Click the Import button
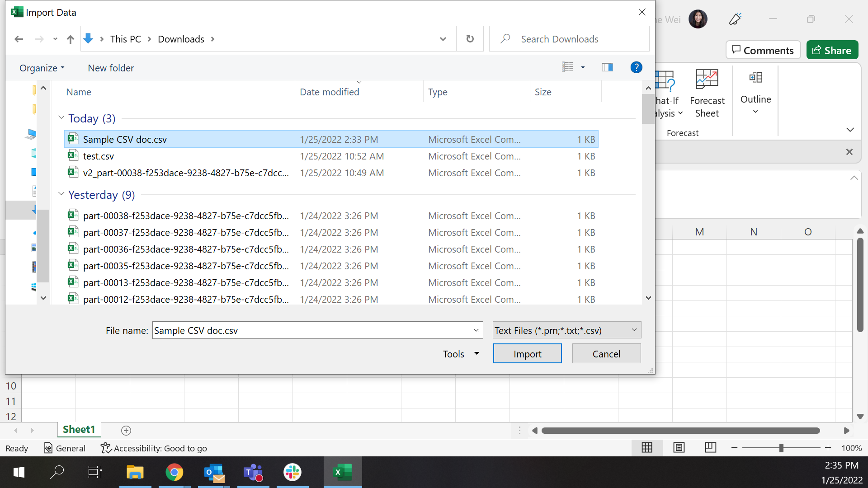This screenshot has width=868, height=488. click(527, 354)
